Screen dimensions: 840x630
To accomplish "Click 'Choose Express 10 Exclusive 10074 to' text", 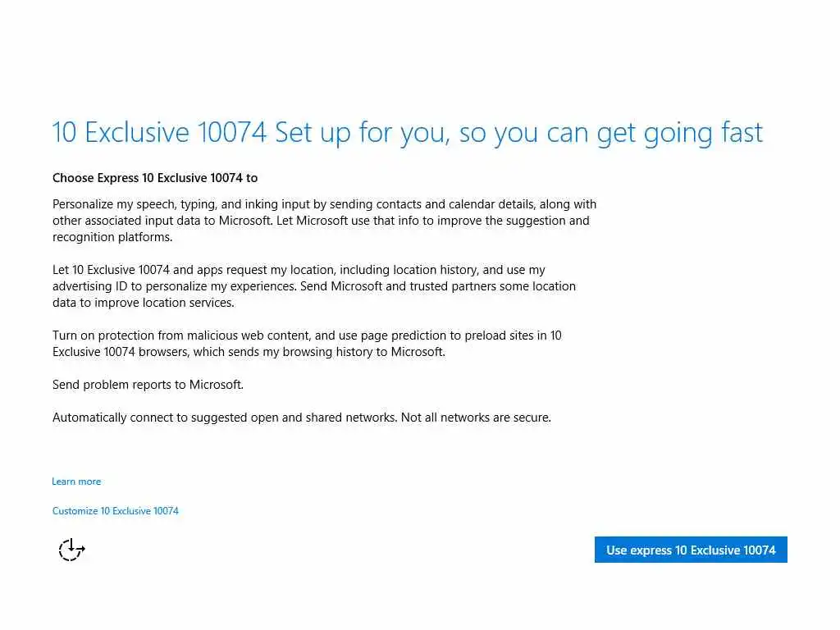I will (x=155, y=178).
